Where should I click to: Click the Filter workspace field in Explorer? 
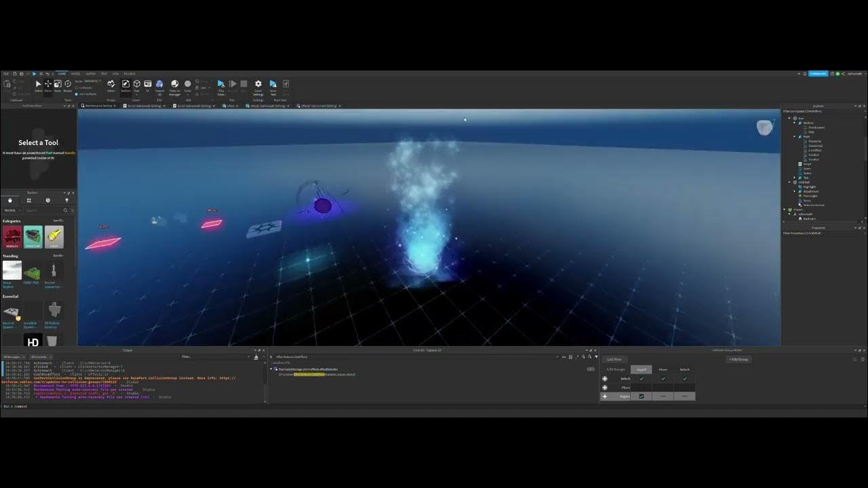(x=823, y=111)
